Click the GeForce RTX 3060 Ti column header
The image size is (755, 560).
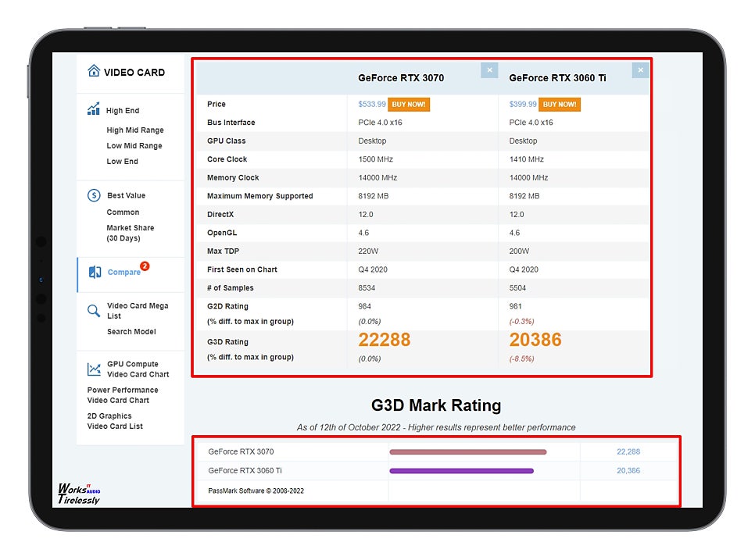coord(557,78)
